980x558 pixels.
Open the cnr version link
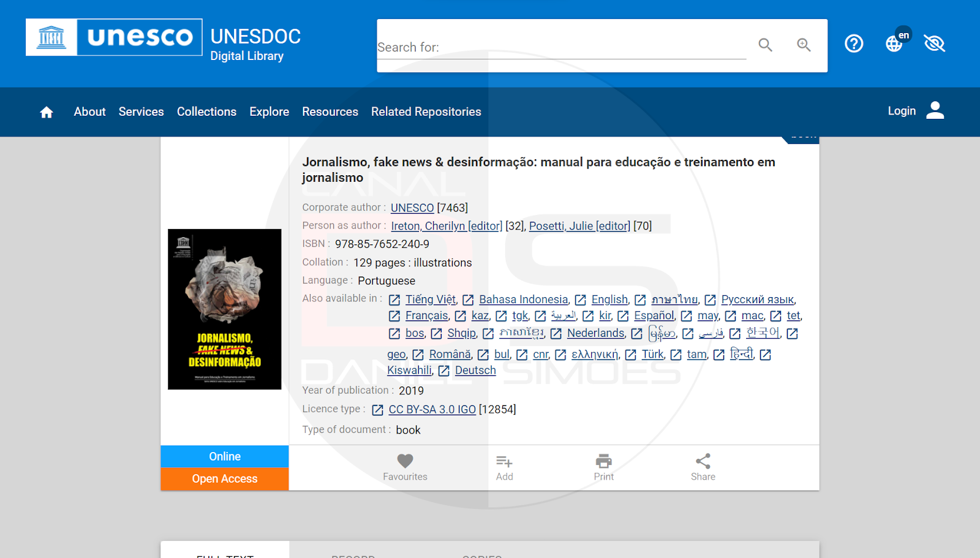tap(541, 354)
